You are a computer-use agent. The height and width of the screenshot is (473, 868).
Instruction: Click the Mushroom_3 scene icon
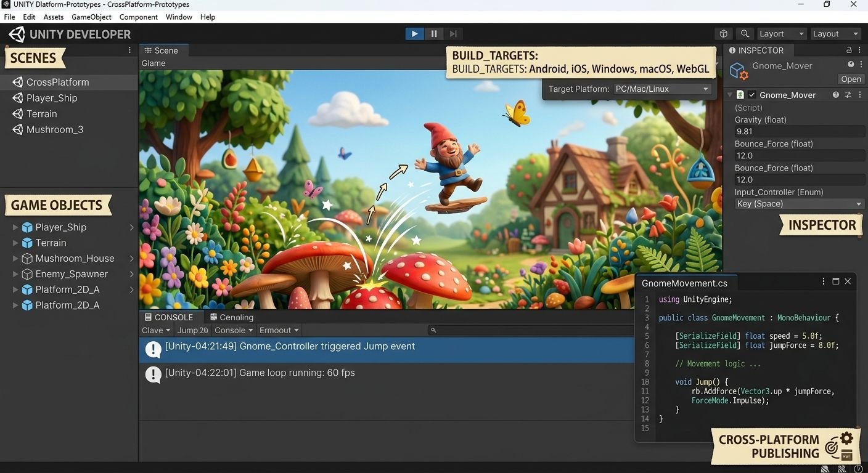pyautogui.click(x=17, y=129)
